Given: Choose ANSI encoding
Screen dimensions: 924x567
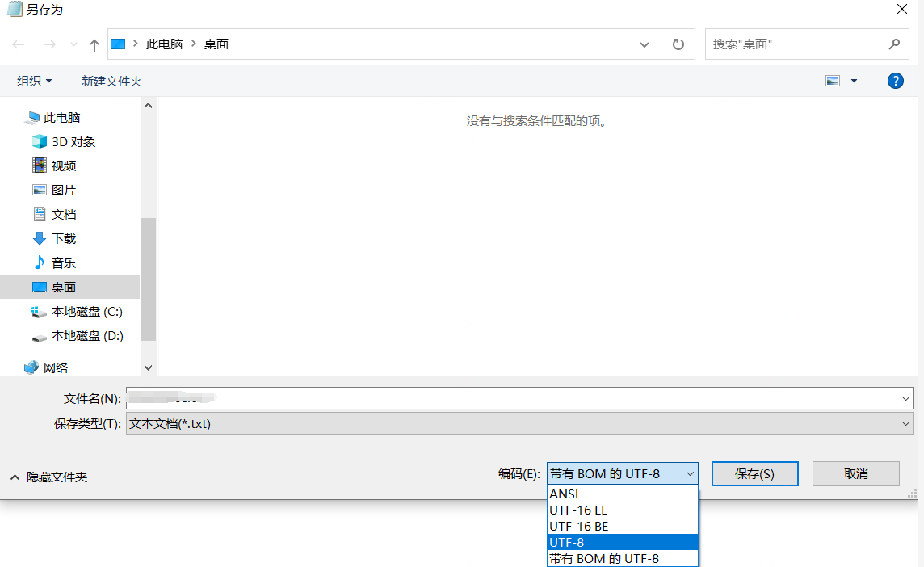Looking at the screenshot, I should tap(623, 494).
